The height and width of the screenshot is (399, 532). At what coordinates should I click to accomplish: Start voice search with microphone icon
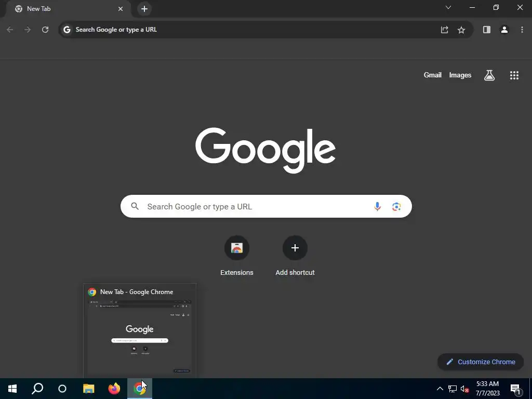pos(377,206)
